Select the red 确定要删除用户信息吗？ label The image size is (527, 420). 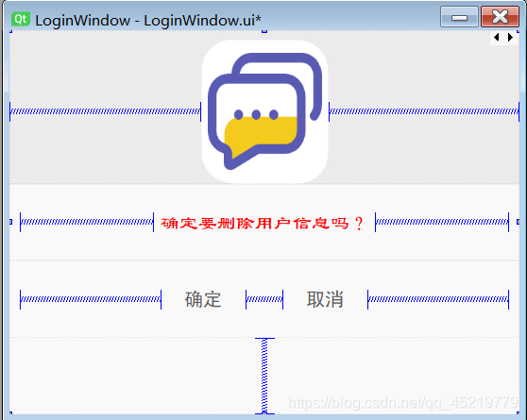tap(263, 223)
